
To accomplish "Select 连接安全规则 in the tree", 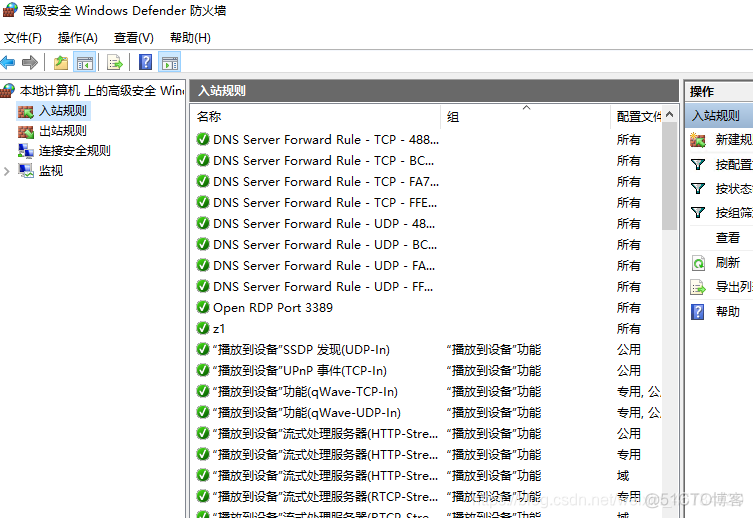I will point(74,151).
